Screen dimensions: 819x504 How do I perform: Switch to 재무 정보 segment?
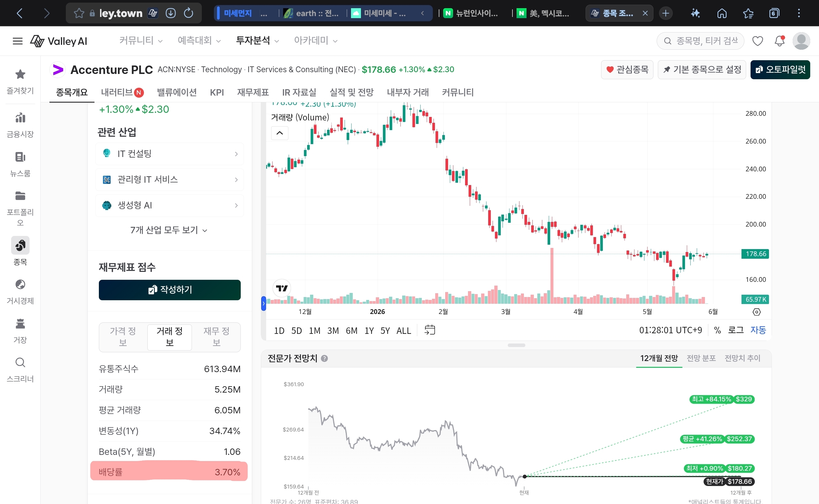(x=216, y=337)
